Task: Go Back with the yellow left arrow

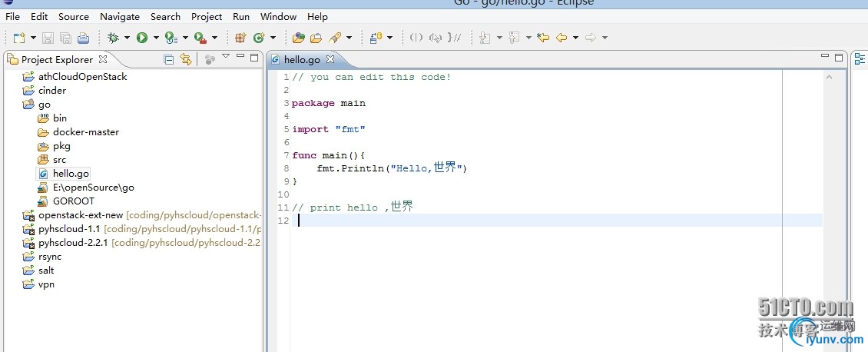Action: [562, 38]
